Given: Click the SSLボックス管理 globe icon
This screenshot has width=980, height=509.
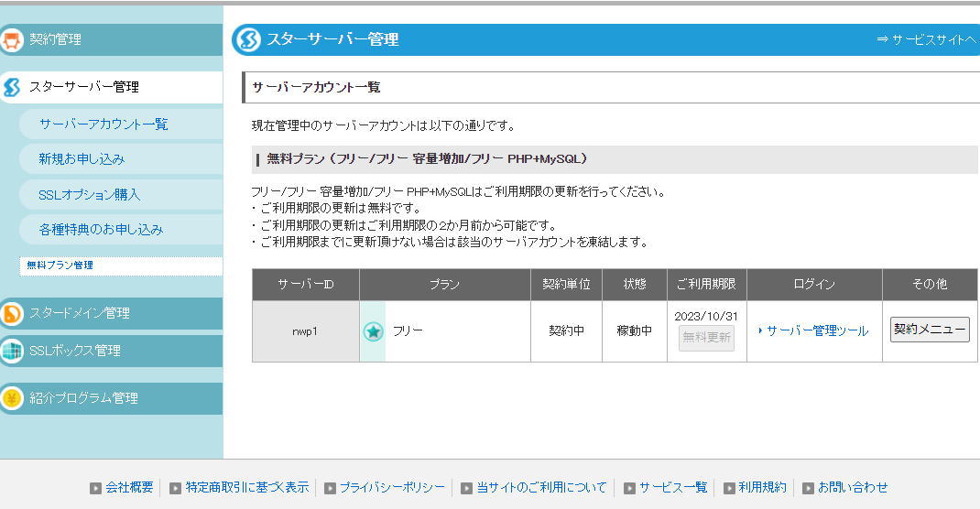Looking at the screenshot, I should tap(12, 351).
